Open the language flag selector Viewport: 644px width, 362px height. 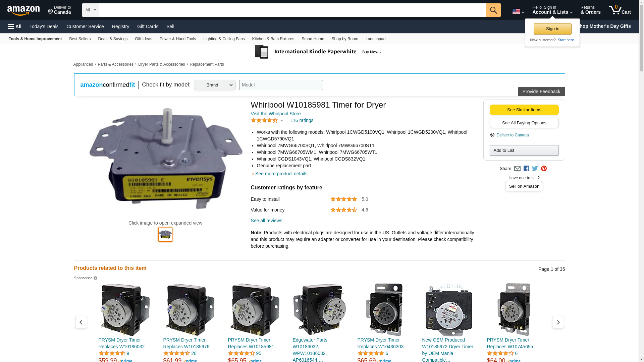click(x=518, y=11)
